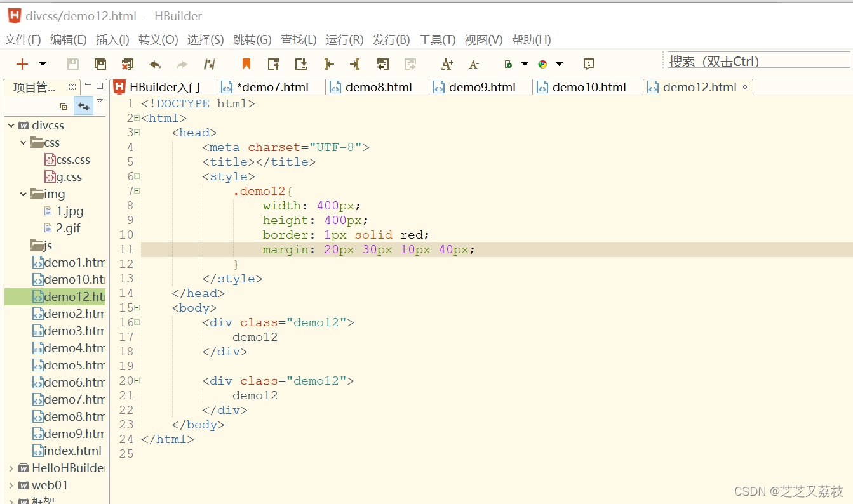The height and width of the screenshot is (504, 853).
Task: Fold the div block at line 16
Action: [x=137, y=322]
